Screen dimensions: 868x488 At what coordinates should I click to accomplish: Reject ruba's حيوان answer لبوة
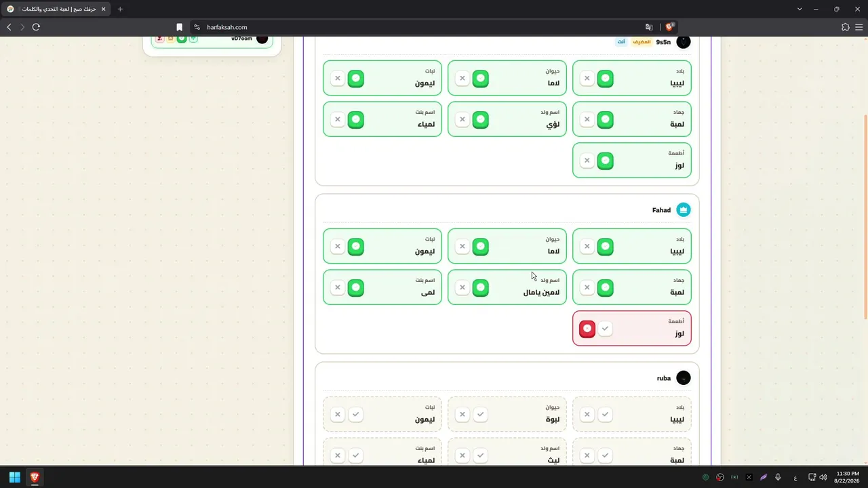point(462,415)
